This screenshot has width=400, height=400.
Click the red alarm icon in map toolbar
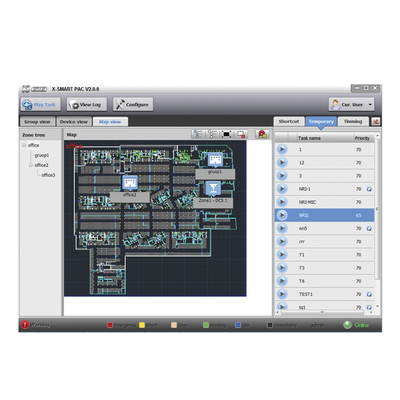pyautogui.click(x=262, y=134)
